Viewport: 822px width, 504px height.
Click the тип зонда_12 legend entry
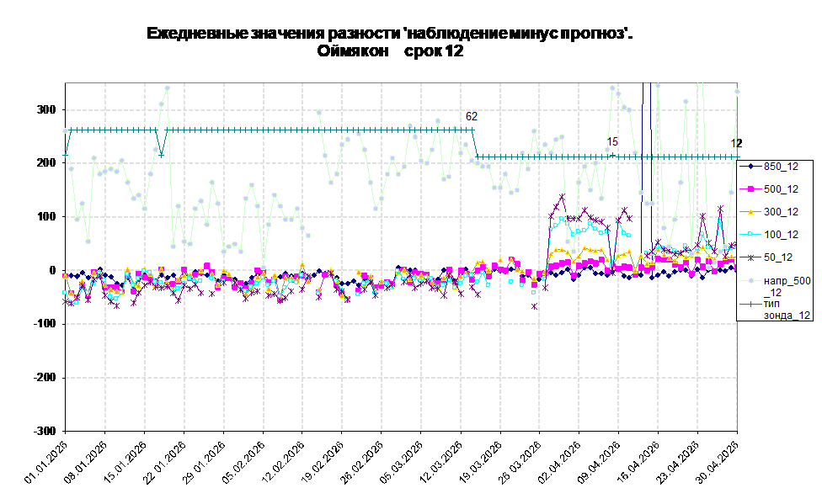point(775,309)
